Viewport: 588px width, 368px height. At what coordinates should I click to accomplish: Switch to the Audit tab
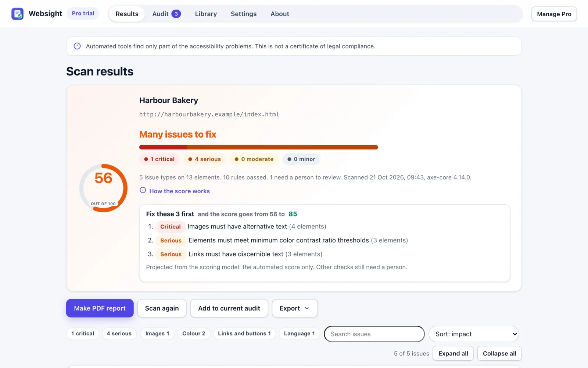[x=166, y=14]
